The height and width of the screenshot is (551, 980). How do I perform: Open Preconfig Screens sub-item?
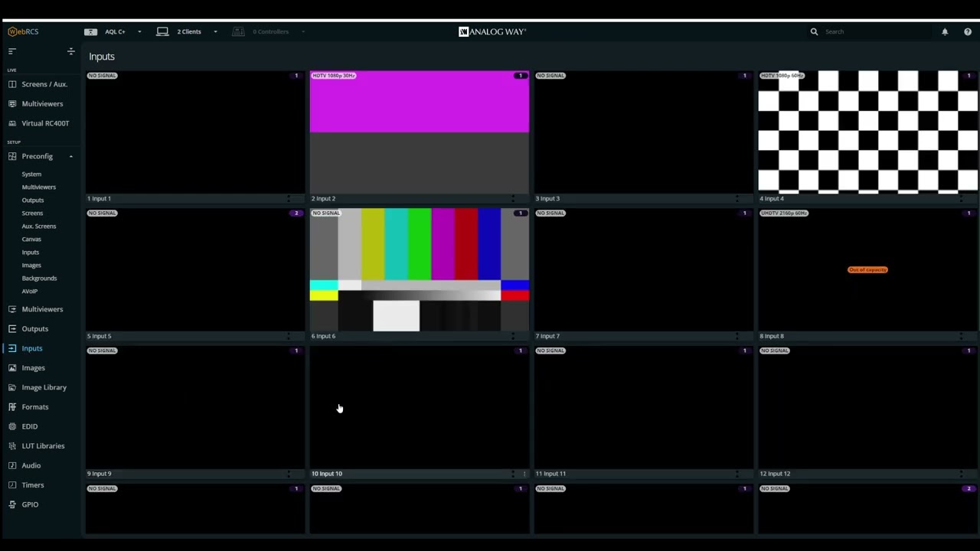(32, 213)
